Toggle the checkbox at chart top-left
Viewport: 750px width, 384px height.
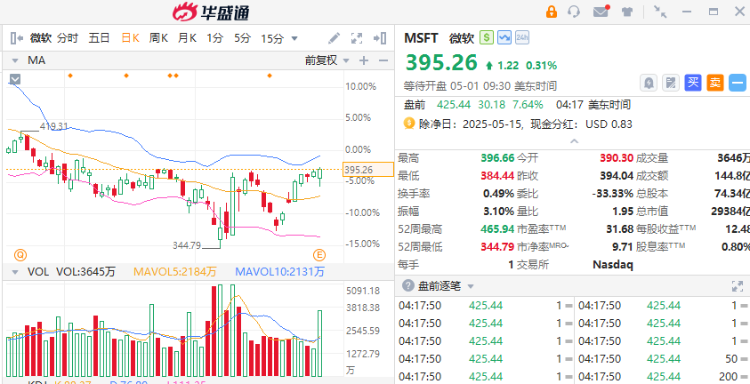coord(15,79)
